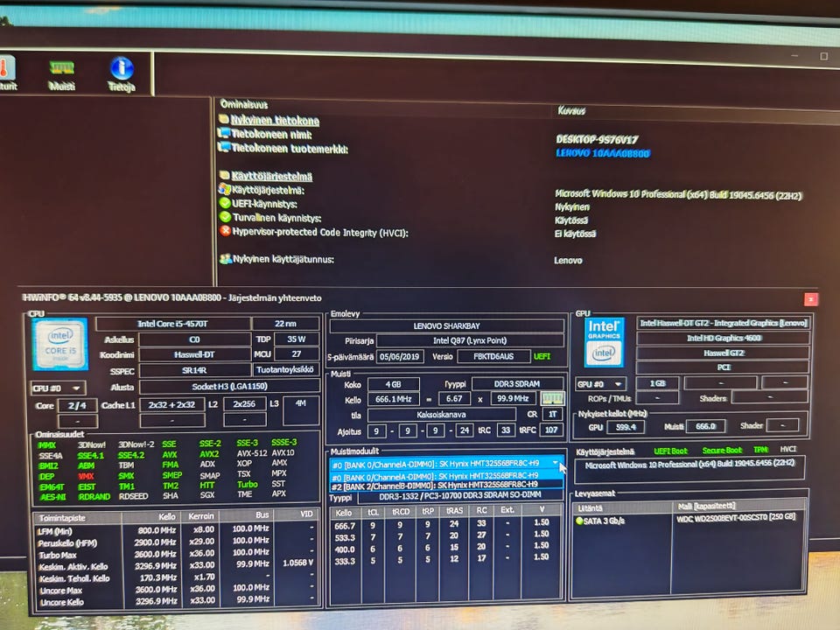840x630 pixels.
Task: Select module #2 BANK 2/ChannelB-DIMM0 in list
Action: (x=446, y=485)
